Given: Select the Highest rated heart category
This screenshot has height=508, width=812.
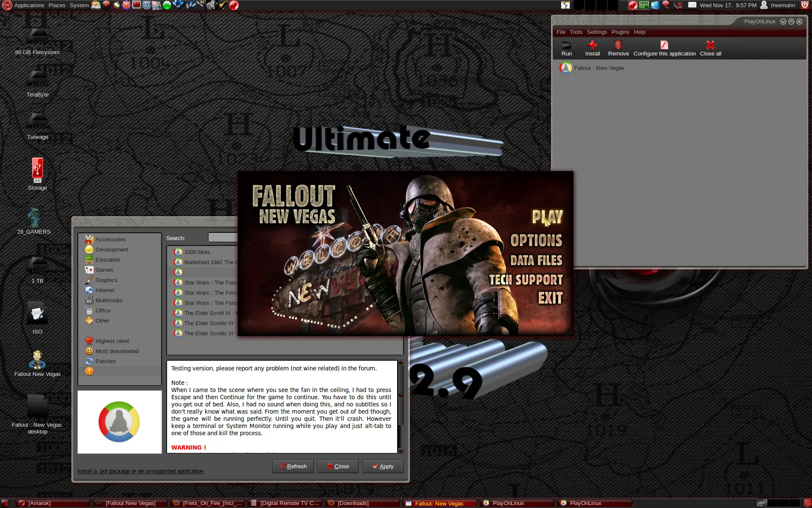Looking at the screenshot, I should coord(112,341).
